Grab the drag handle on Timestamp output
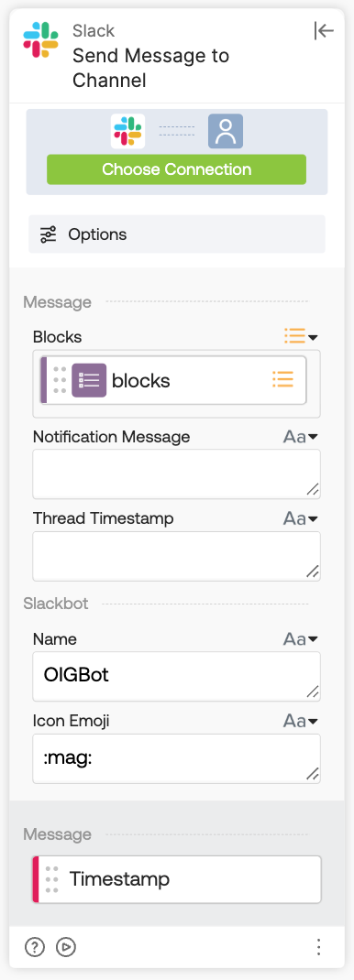The image size is (354, 980). coord(52,879)
